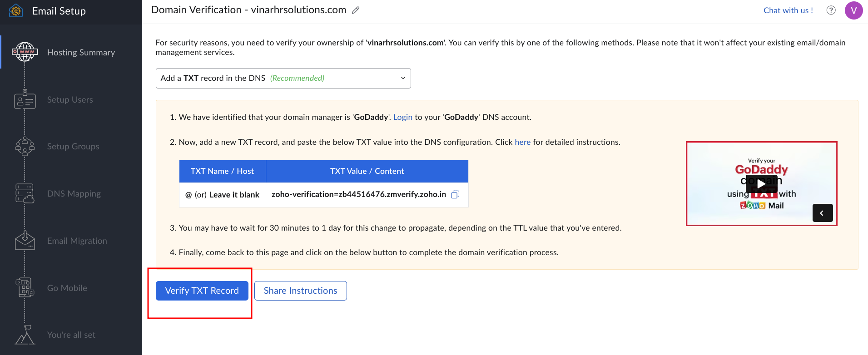Click the Chat with us link
Image resolution: width=868 pixels, height=355 pixels.
pyautogui.click(x=788, y=10)
